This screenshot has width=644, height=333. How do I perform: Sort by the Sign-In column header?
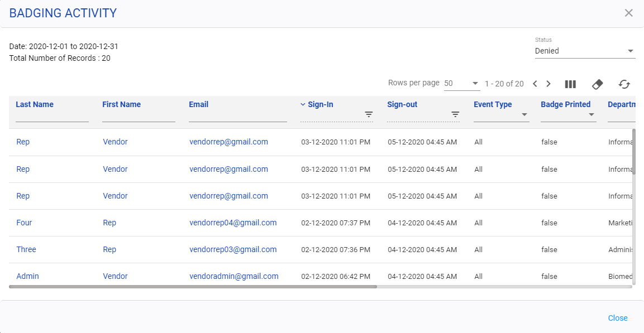320,104
